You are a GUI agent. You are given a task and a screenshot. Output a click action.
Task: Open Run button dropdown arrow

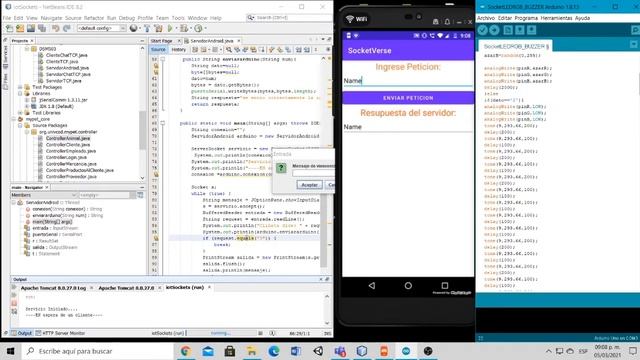(176, 28)
